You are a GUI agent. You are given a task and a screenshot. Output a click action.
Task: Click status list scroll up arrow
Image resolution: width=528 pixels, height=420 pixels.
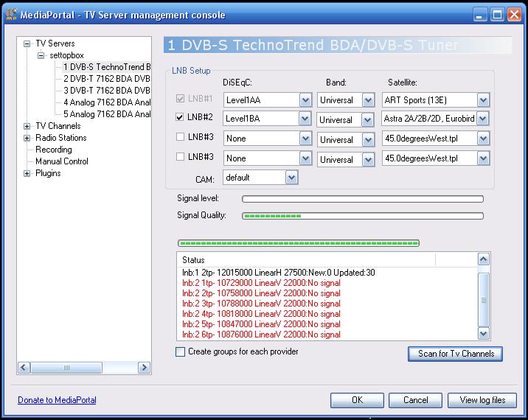pyautogui.click(x=483, y=259)
